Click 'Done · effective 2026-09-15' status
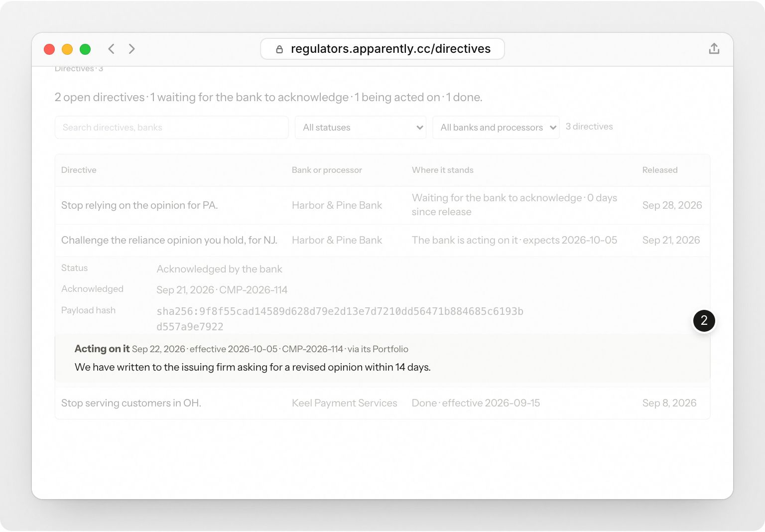Screen dimensions: 765x532 [x=476, y=403]
